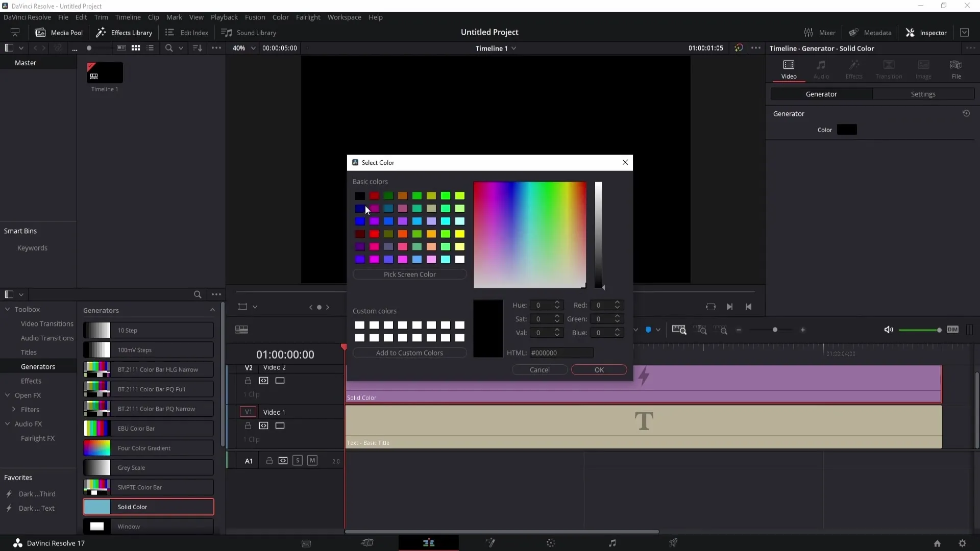
Task: Open the Workspace menu
Action: click(x=344, y=17)
